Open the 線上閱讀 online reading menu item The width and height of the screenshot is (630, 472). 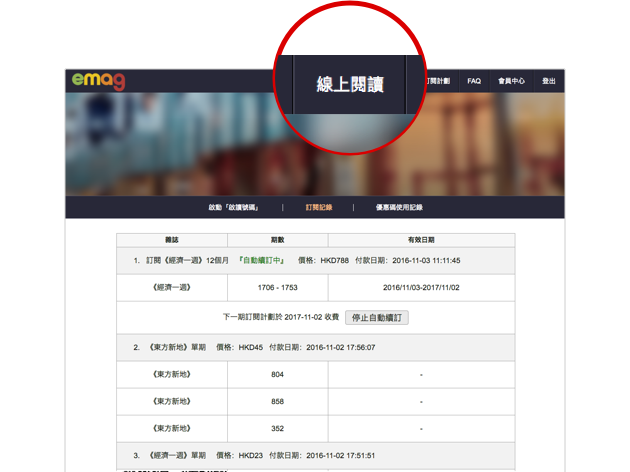350,84
